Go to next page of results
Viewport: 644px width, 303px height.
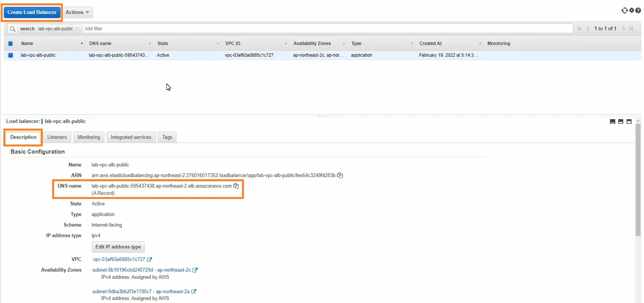(x=623, y=29)
